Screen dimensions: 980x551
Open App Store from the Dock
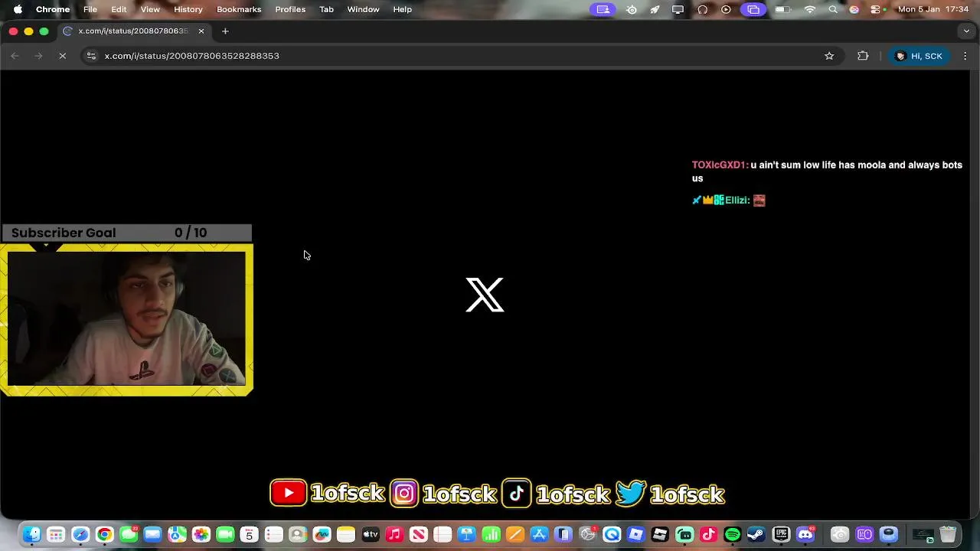click(540, 534)
